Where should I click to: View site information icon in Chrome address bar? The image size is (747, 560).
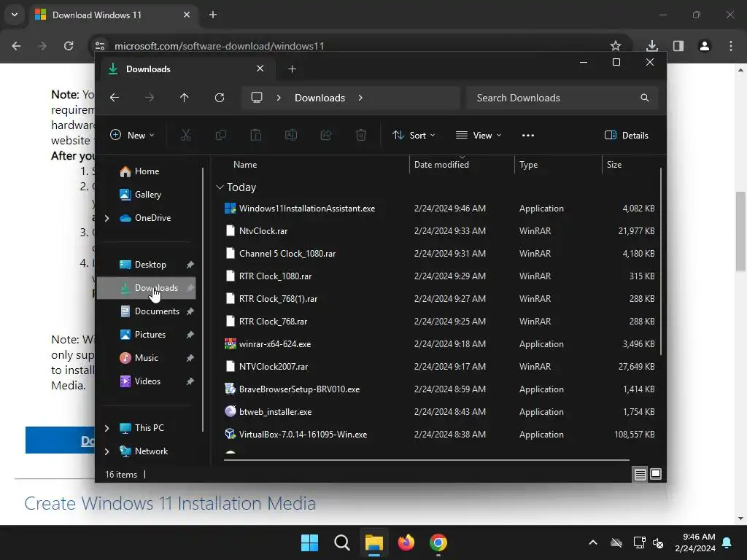(x=100, y=46)
